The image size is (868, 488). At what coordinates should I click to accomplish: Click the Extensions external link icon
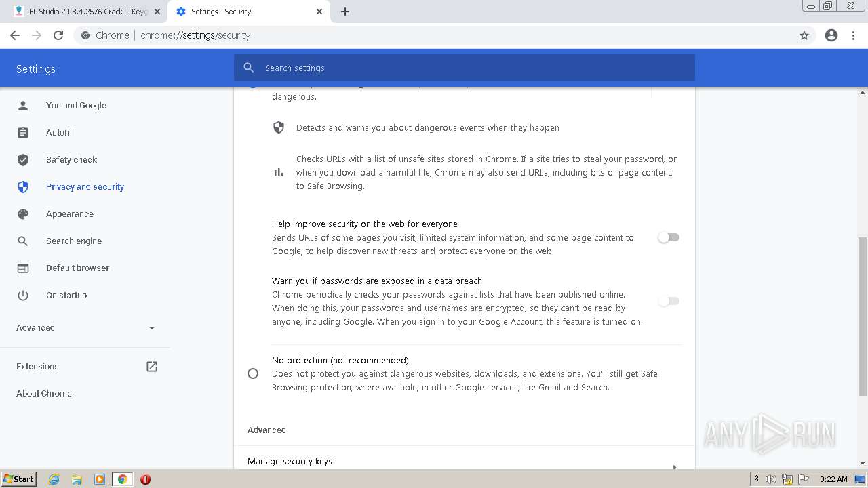(152, 366)
